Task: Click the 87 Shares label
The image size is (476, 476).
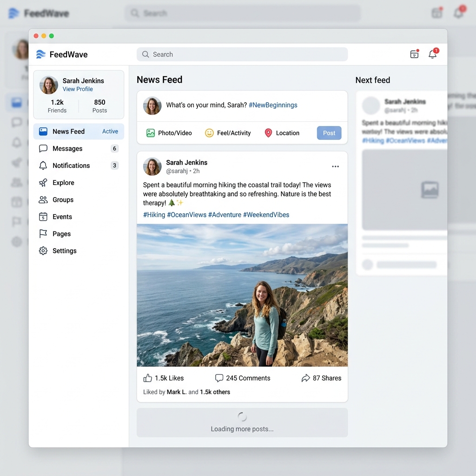Action: point(327,378)
